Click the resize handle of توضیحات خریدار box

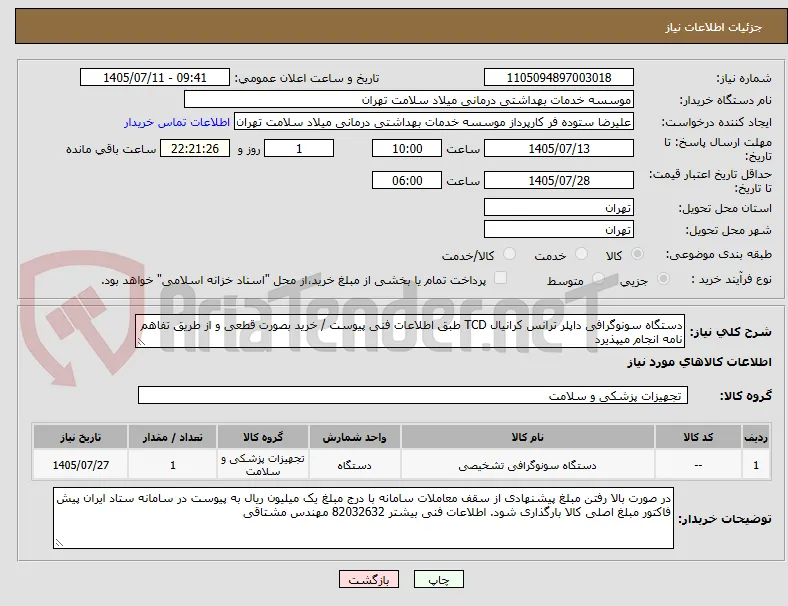click(59, 543)
